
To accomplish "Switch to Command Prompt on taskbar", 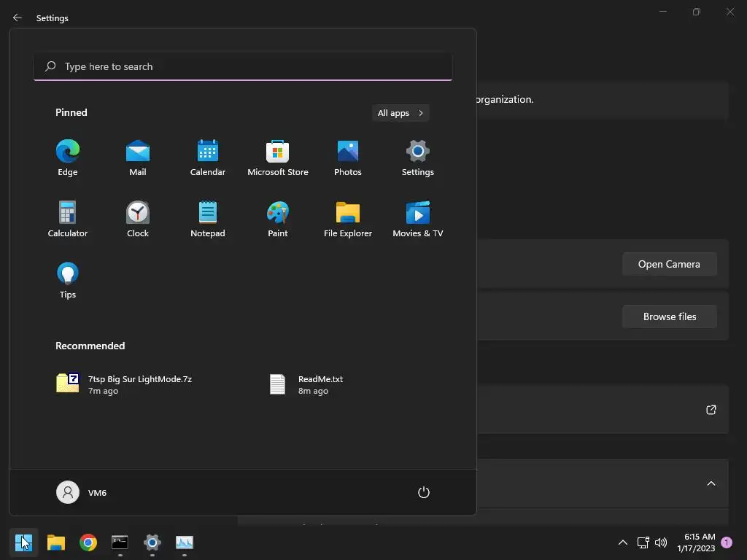I will pos(120,542).
